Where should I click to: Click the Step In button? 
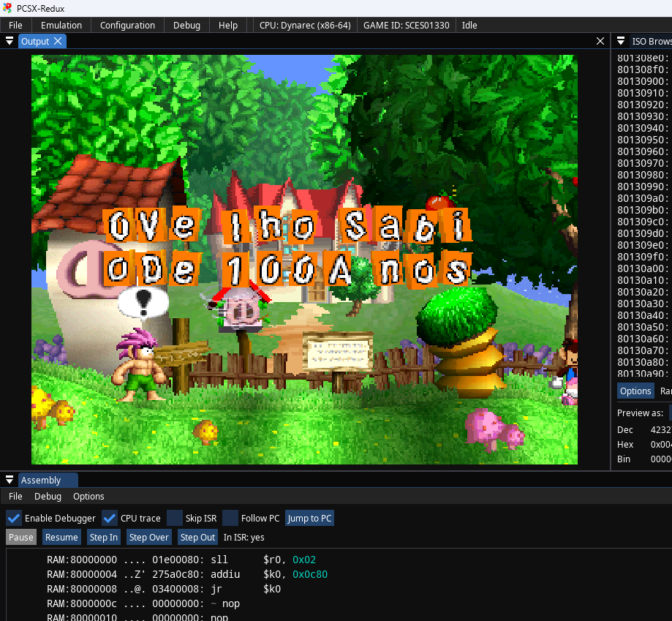click(104, 538)
